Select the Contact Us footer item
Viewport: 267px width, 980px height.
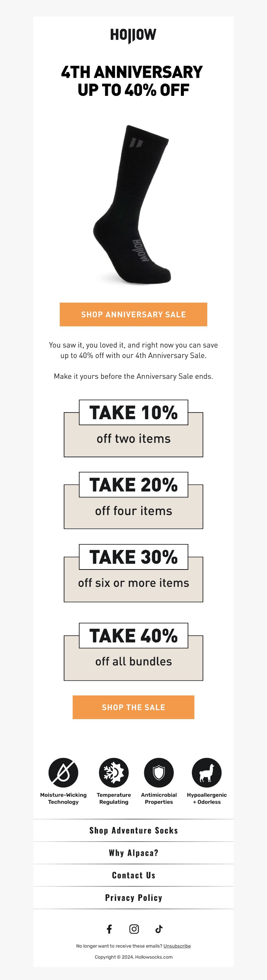(133, 875)
